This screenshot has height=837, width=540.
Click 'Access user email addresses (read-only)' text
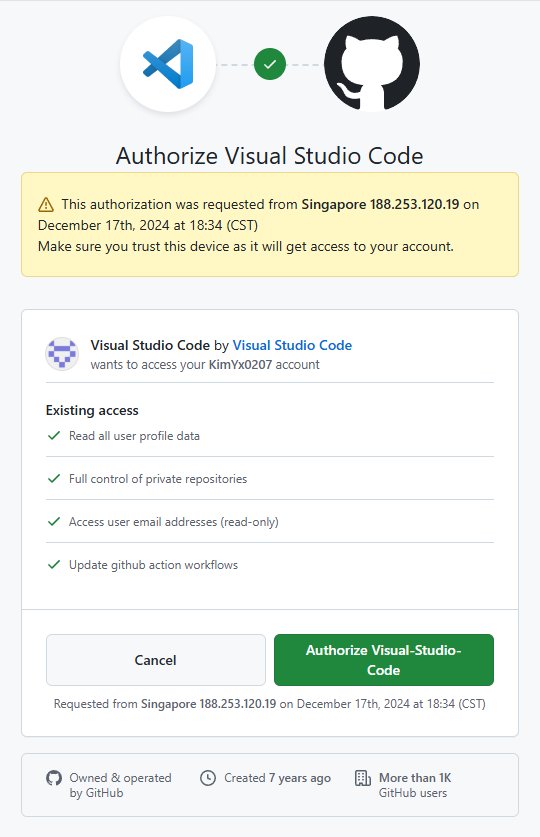click(174, 522)
